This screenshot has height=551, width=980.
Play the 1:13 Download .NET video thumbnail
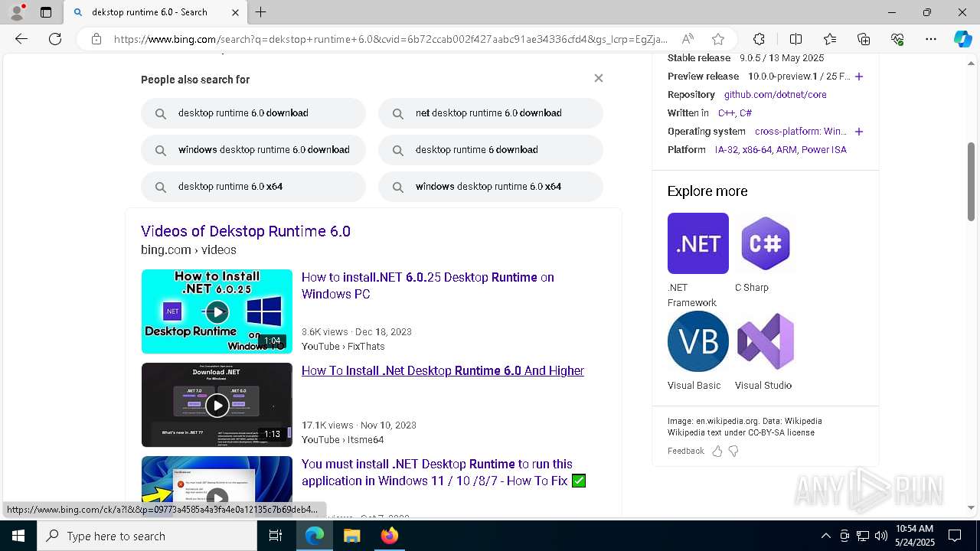(x=217, y=405)
